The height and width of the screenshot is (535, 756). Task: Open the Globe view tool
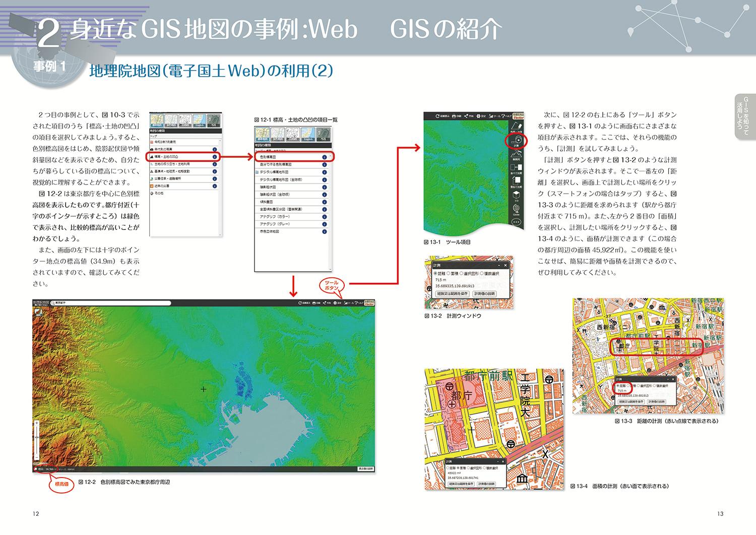tap(517, 210)
